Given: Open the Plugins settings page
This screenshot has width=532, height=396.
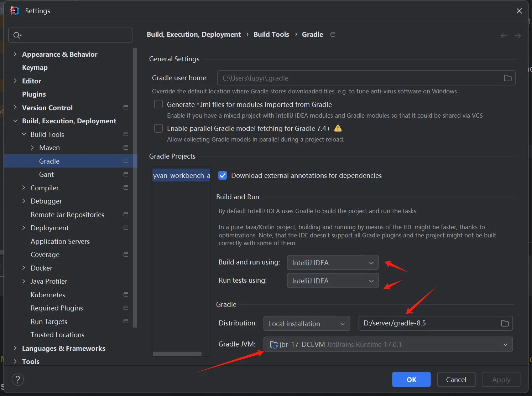Looking at the screenshot, I should pyautogui.click(x=34, y=94).
